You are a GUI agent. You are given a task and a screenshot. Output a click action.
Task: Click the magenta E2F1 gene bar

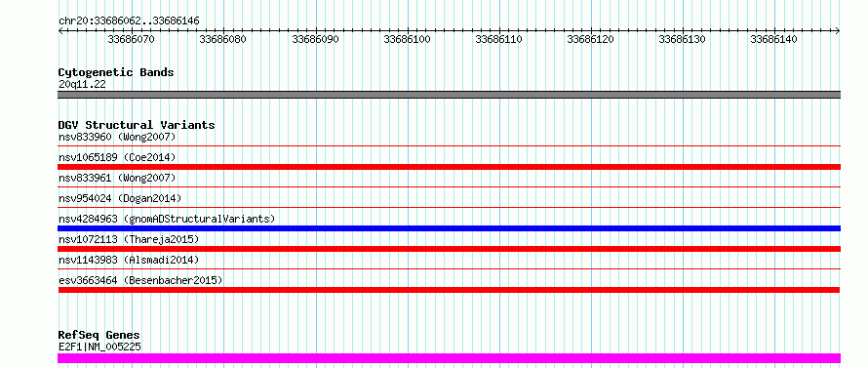[449, 358]
